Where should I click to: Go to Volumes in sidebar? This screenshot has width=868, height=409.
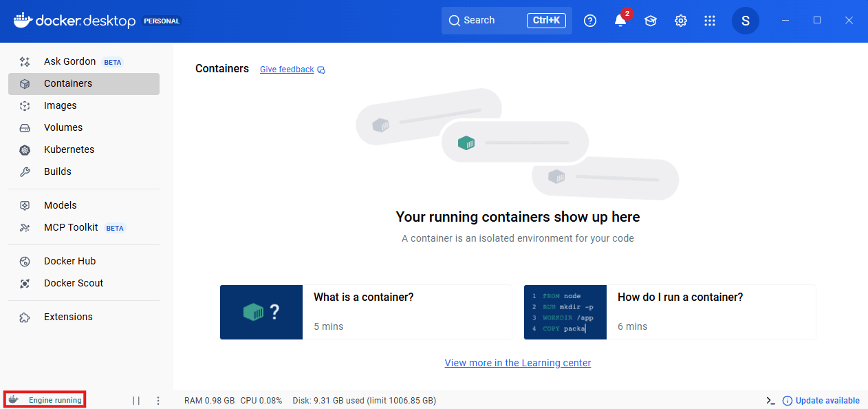[x=63, y=127]
